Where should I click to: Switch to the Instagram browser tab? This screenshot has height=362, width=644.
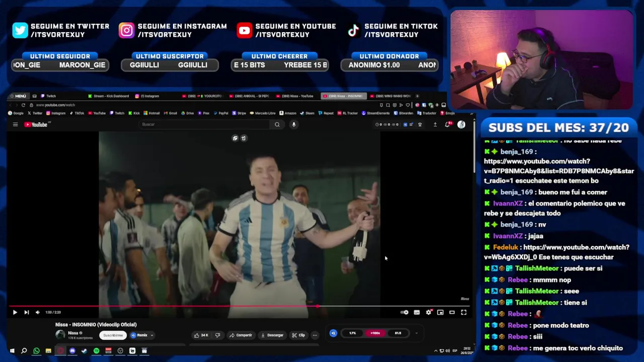coord(156,96)
